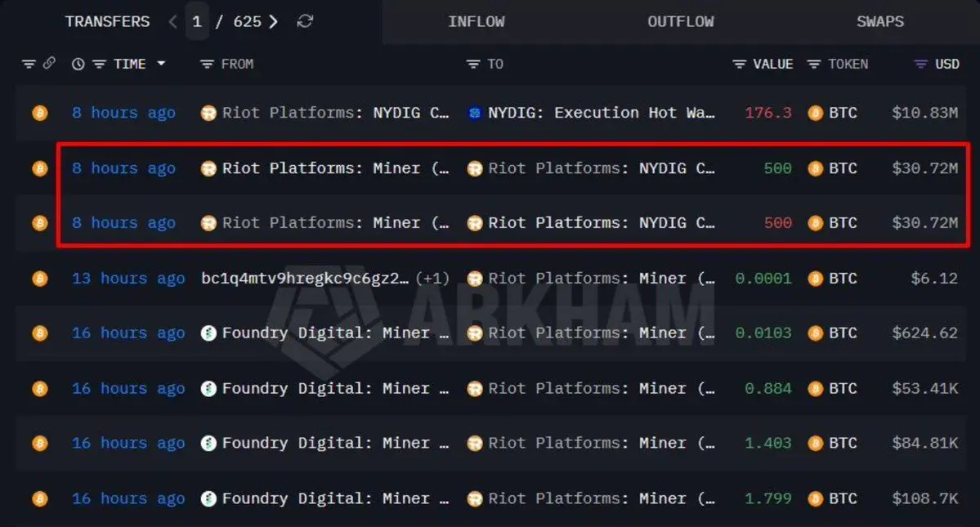Image resolution: width=980 pixels, height=527 pixels.
Task: Open Foundry Digital: Miner on 0.0103 row
Action: 335,333
